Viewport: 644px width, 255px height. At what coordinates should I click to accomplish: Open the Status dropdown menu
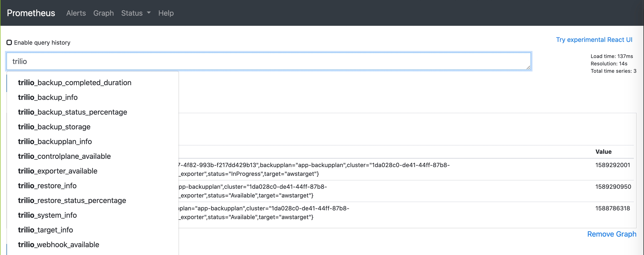pyautogui.click(x=136, y=13)
